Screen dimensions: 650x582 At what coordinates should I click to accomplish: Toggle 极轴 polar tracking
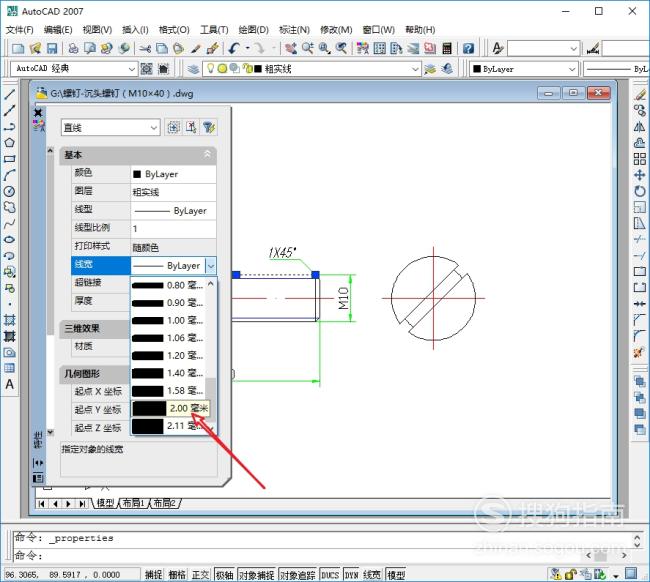tap(225, 575)
